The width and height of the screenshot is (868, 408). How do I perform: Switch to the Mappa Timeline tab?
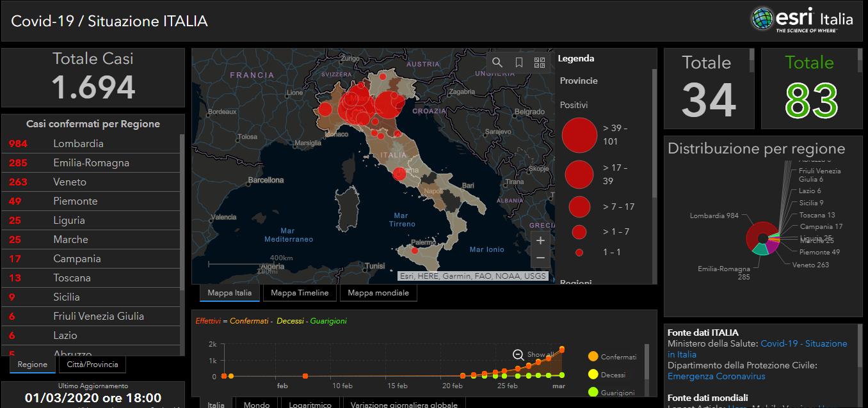300,293
